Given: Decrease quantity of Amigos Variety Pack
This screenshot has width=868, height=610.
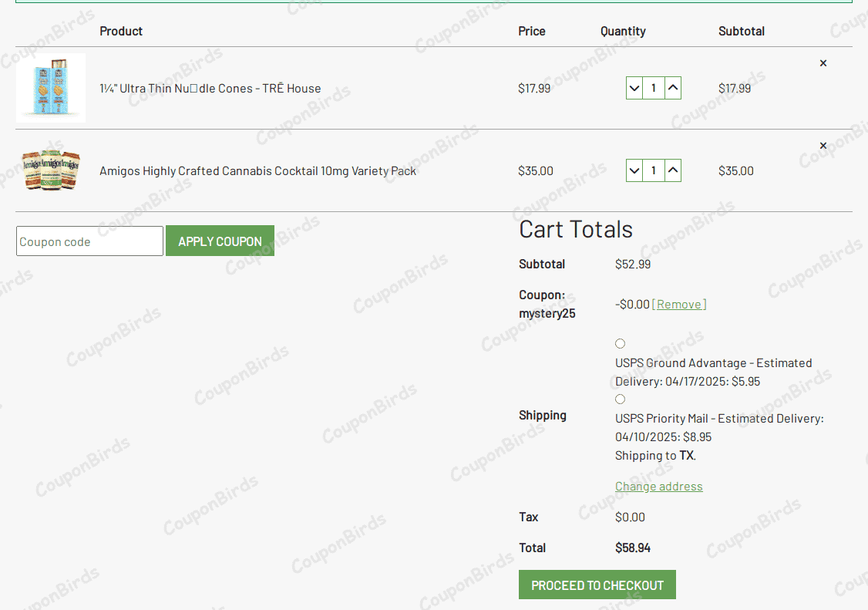Looking at the screenshot, I should click(x=634, y=170).
